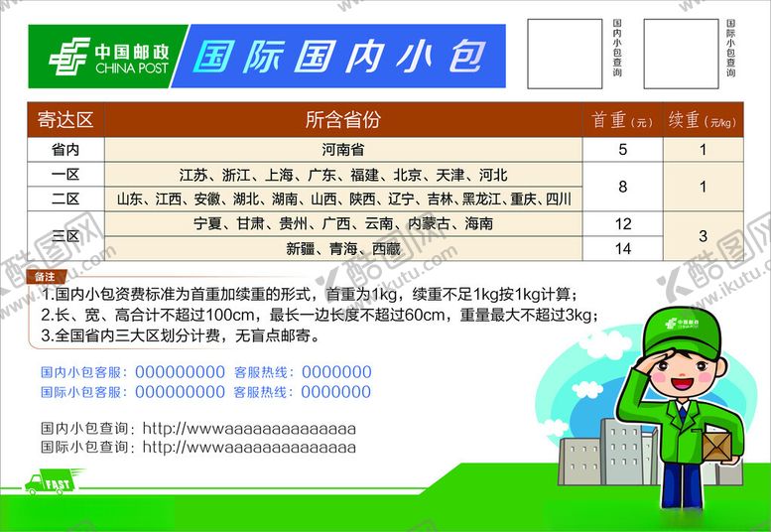Click the orange 备注 label tag
This screenshot has width=771, height=532.
pos(46,277)
